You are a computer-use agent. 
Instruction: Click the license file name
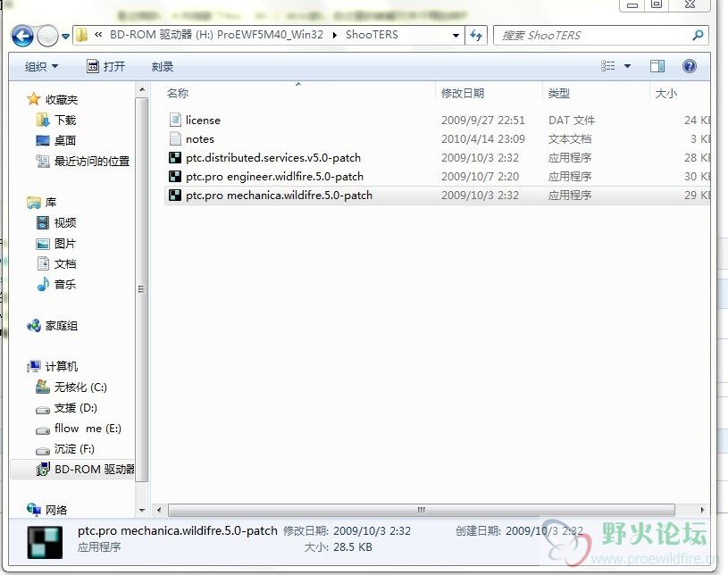[203, 121]
